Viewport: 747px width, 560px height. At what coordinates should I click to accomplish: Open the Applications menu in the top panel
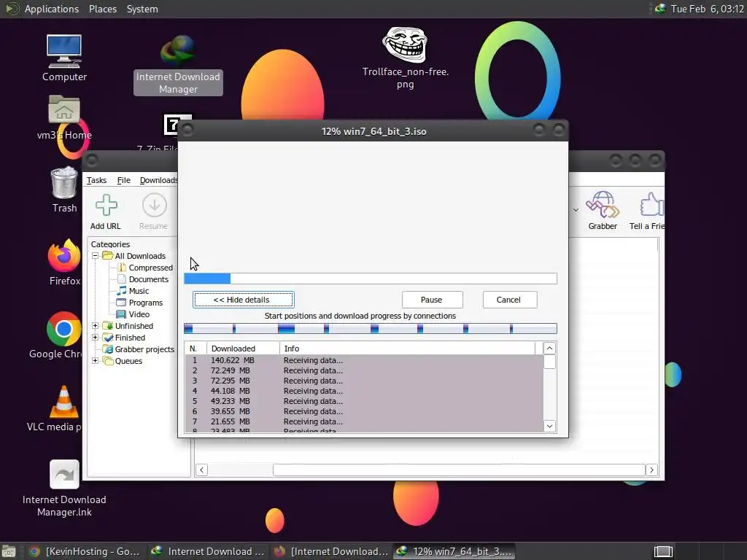52,9
